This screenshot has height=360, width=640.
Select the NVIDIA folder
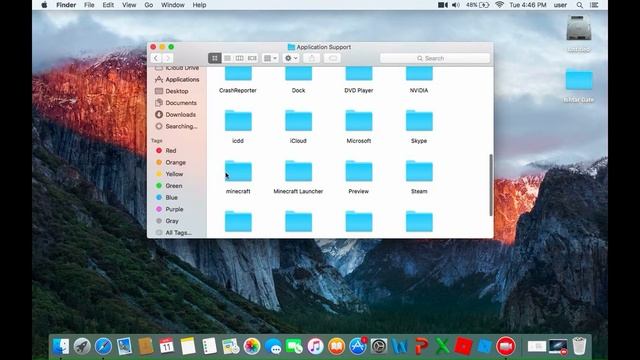(x=419, y=81)
